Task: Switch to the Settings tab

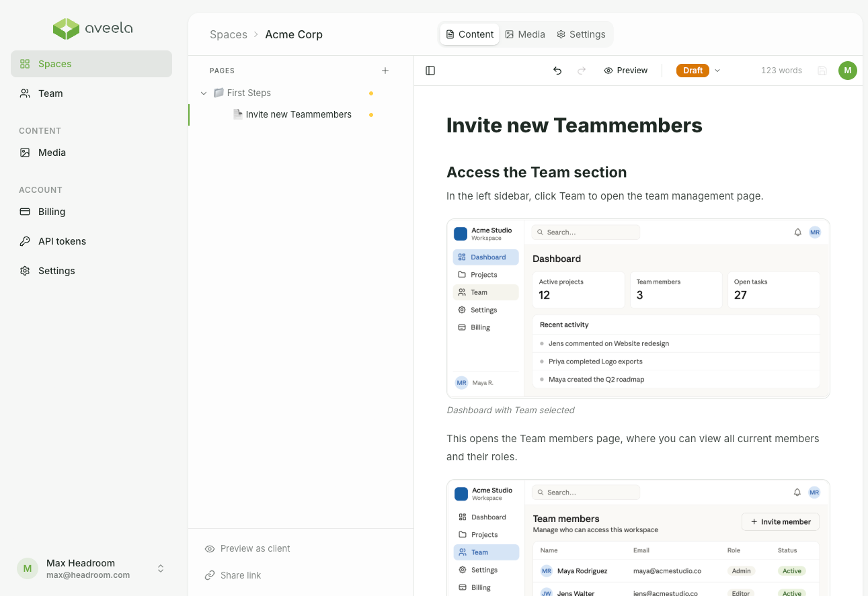Action: point(581,34)
